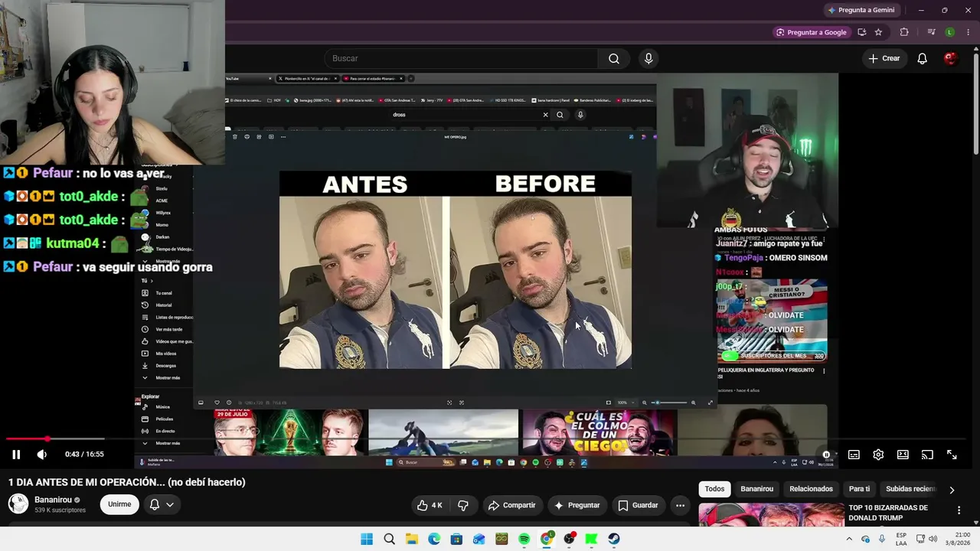Expand the notification bell dropdown for Bananirou
Viewport: 980px width, 551px height.
162,504
